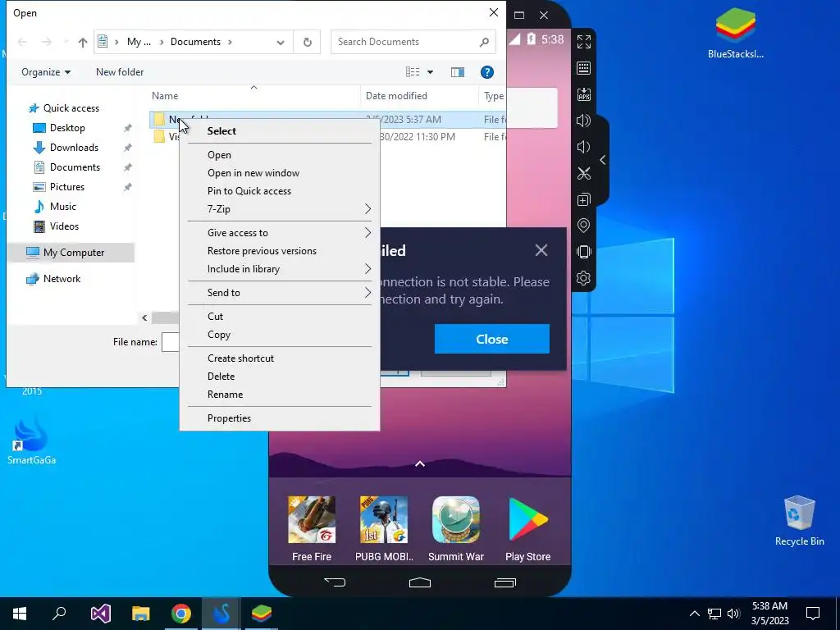
Task: Click the fullscreen icon in emulator sidebar
Action: click(x=583, y=42)
